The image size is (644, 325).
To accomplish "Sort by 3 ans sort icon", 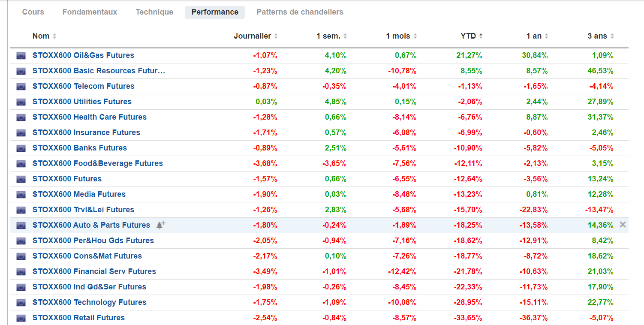I will [x=612, y=36].
